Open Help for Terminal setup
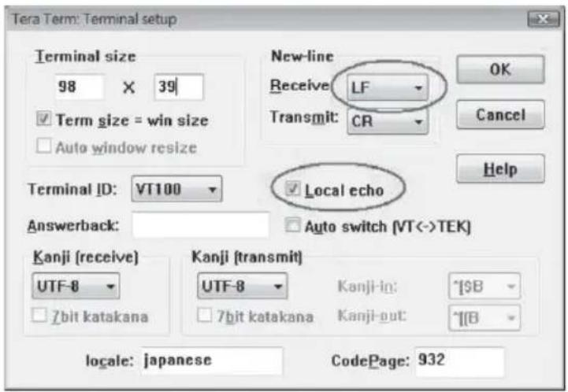Viewport: 568px width, 392px height. pyautogui.click(x=500, y=168)
